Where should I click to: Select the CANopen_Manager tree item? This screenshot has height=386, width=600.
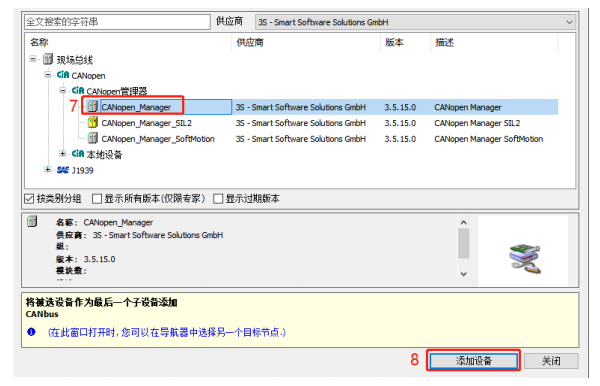136,107
